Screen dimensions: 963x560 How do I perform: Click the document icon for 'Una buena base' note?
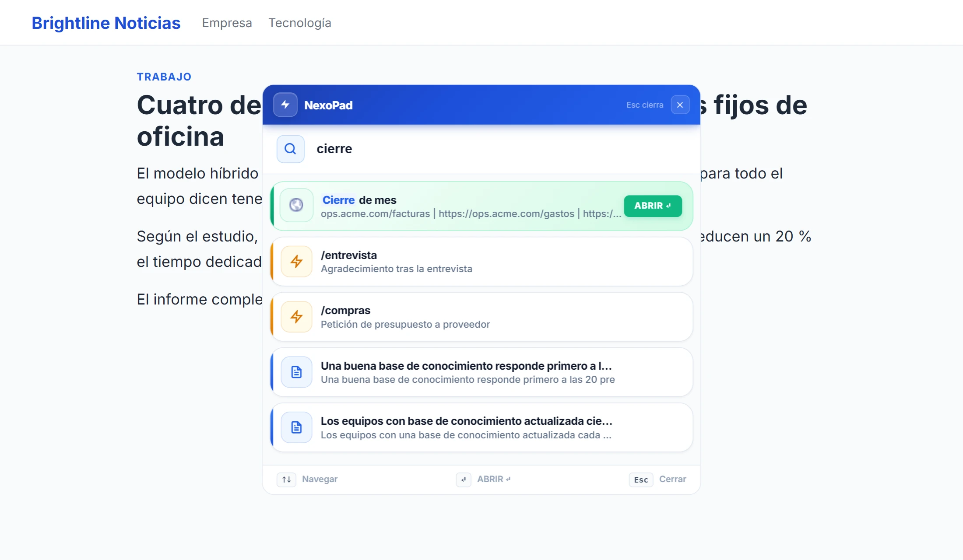296,372
